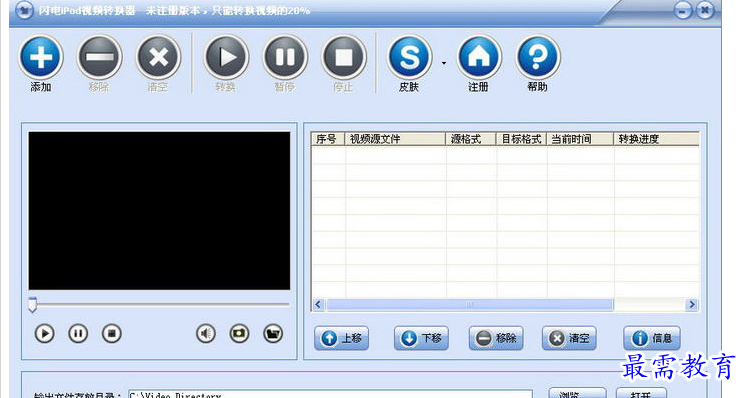Click the application logo icon in the title bar
This screenshot has width=744, height=398.
click(24, 9)
